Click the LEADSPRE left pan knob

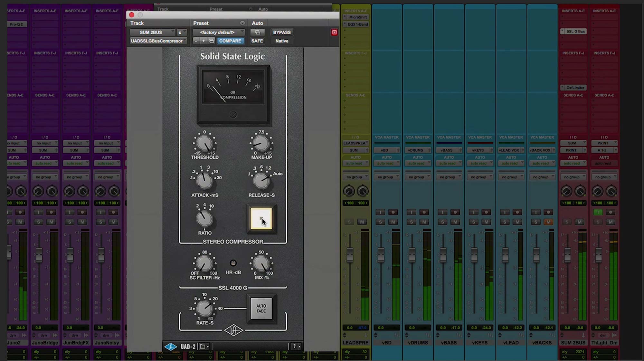(x=349, y=191)
